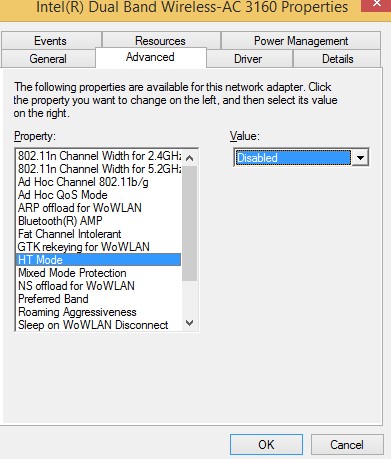The width and height of the screenshot is (391, 460).
Task: Open the Power Management tab
Action: pos(301,41)
